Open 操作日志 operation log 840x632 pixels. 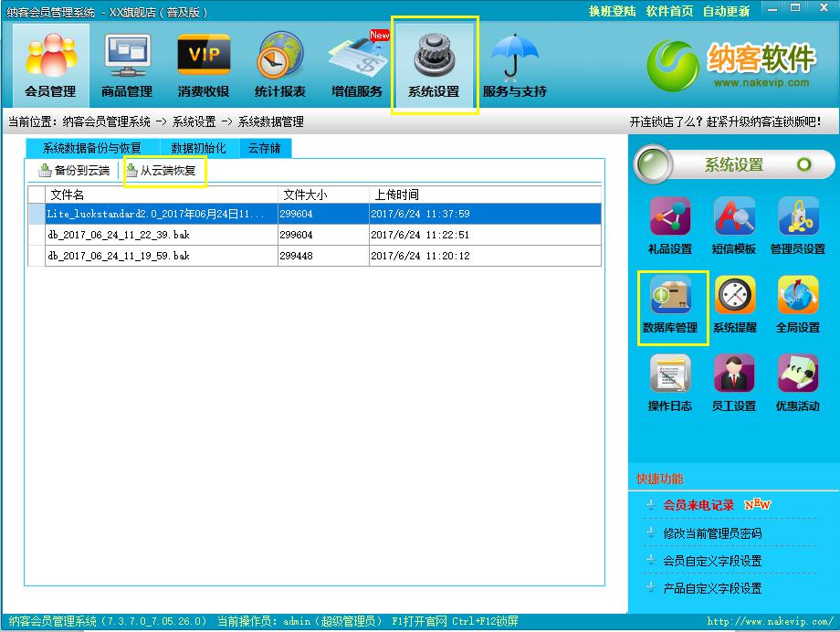pyautogui.click(x=669, y=383)
